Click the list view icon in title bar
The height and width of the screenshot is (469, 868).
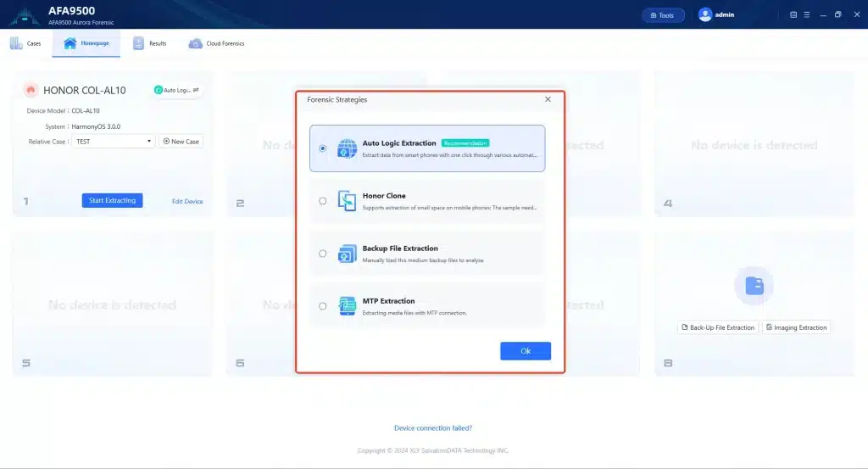pyautogui.click(x=793, y=15)
